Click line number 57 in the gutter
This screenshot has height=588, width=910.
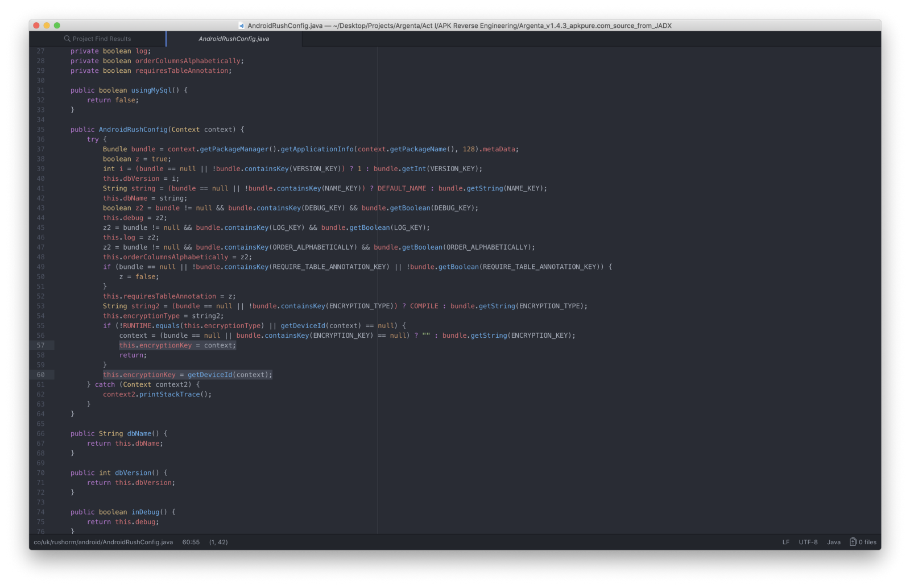(x=41, y=345)
